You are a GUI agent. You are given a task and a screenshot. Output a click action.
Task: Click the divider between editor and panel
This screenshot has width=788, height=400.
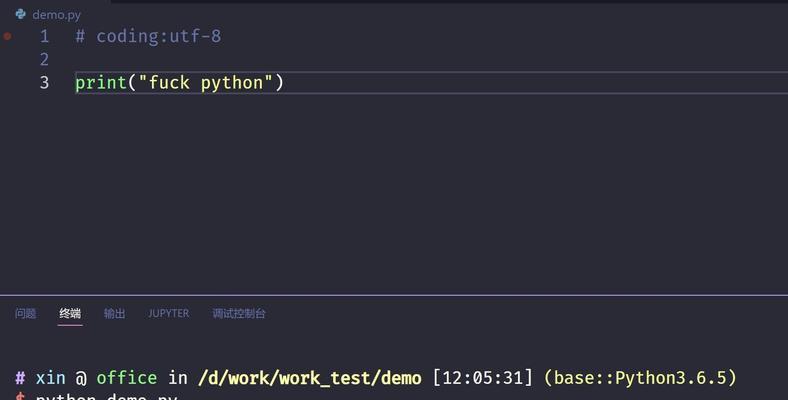pyautogui.click(x=394, y=295)
